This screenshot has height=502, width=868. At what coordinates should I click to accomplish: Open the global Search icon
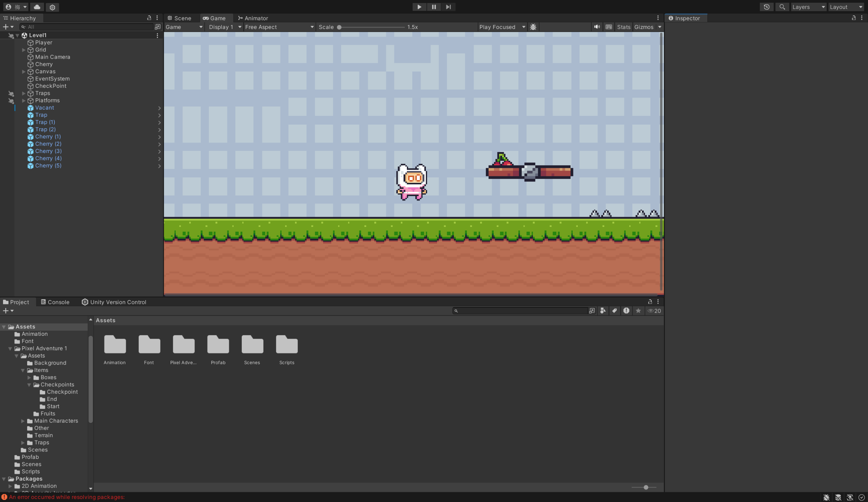click(782, 7)
